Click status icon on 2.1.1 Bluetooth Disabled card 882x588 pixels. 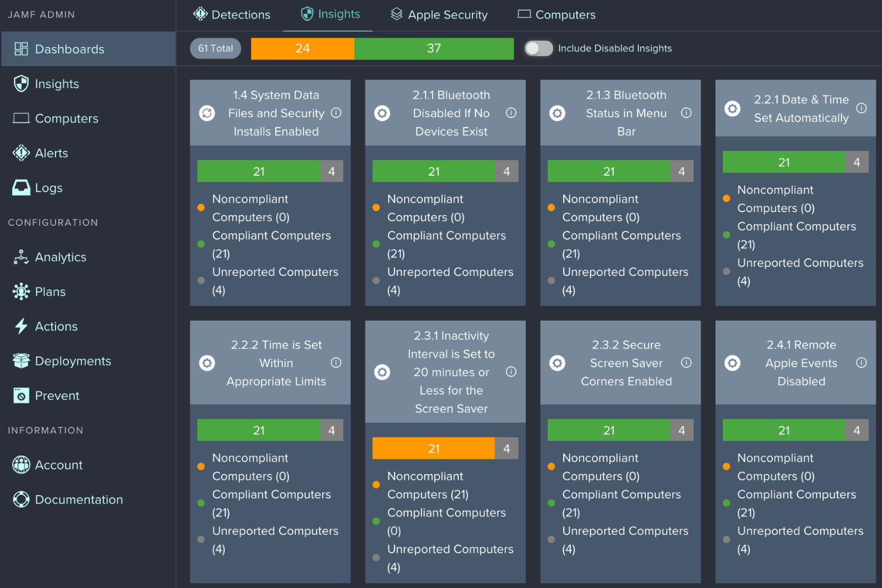tap(383, 113)
